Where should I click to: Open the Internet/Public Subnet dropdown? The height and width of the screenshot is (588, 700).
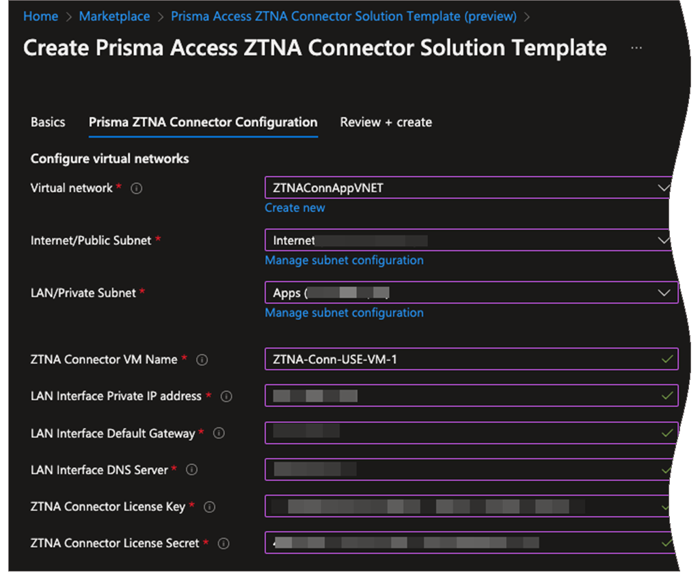(x=662, y=240)
